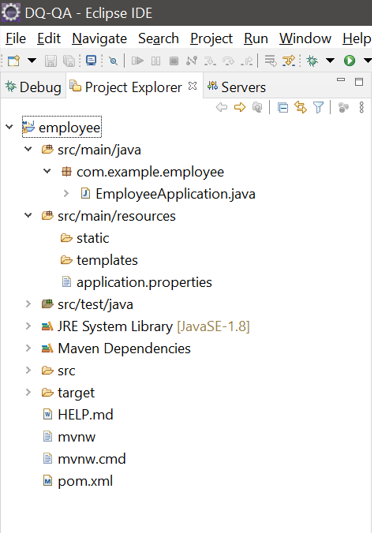Click the Forward yellow arrow in explorer

(x=240, y=107)
